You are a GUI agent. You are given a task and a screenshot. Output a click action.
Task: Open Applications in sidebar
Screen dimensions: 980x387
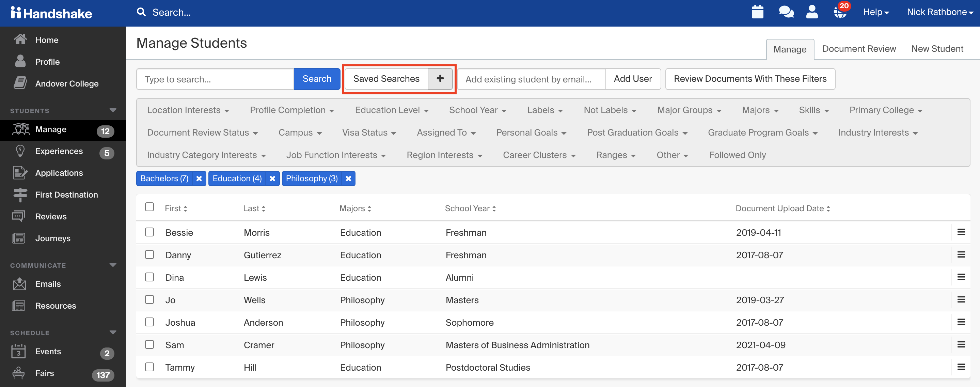click(x=63, y=173)
